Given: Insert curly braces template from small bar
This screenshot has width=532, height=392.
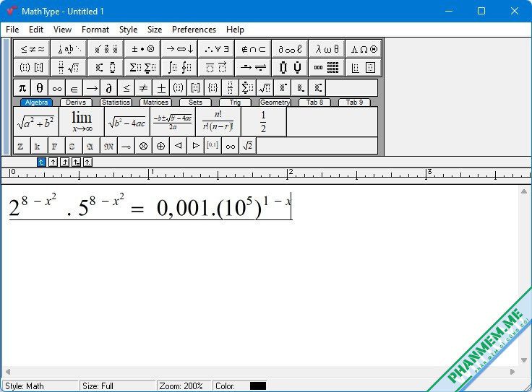Looking at the screenshot, I should coord(213,88).
